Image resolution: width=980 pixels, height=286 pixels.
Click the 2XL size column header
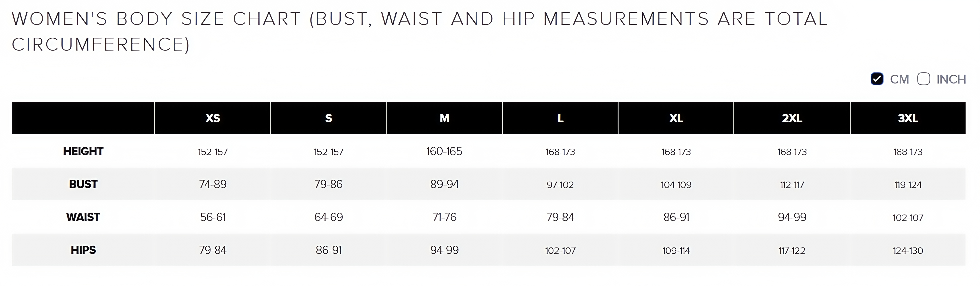pos(792,118)
